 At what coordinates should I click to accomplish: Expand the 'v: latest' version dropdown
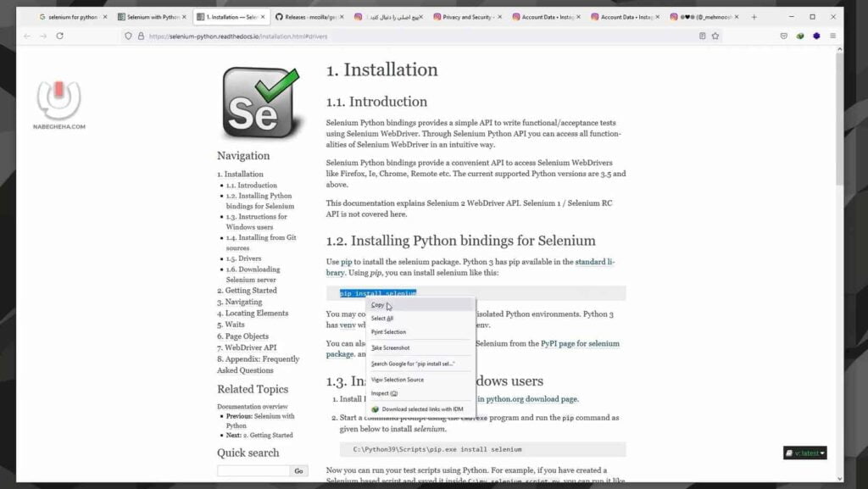805,453
